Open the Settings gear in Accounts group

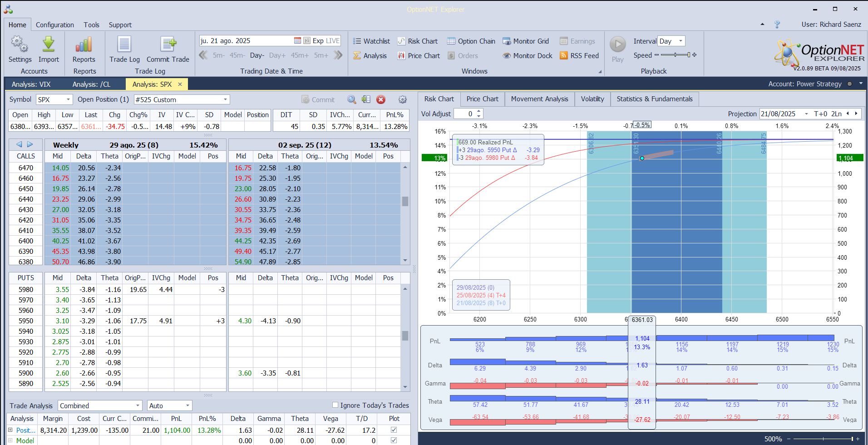click(x=20, y=44)
